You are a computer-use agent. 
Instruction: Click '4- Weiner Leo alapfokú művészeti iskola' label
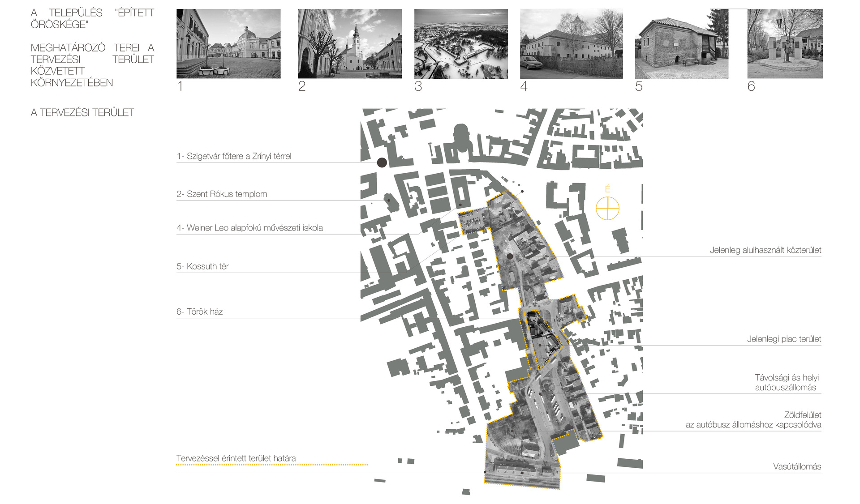[249, 228]
